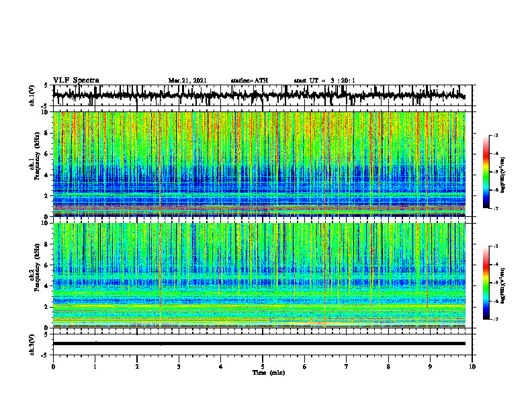Click time axis tick label "3"
The height and width of the screenshot is (411, 532).
(x=179, y=367)
